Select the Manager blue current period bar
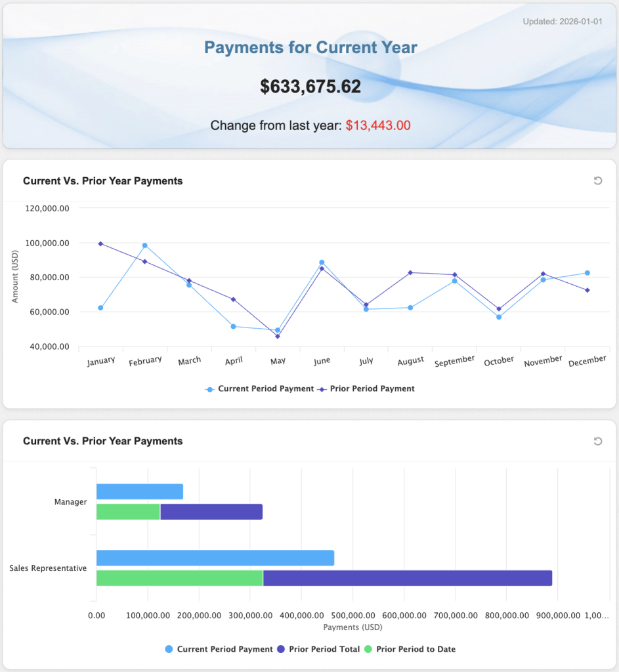This screenshot has height=672, width=619. [139, 492]
